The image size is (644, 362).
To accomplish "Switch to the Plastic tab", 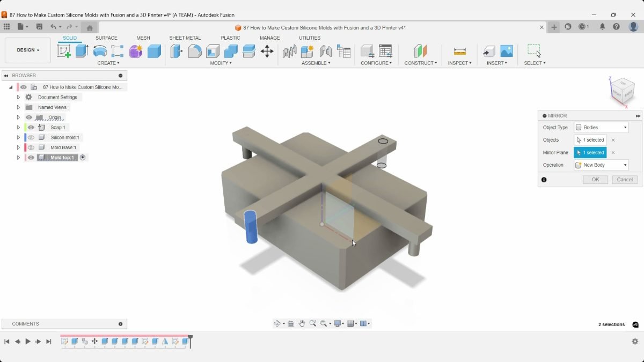I will click(230, 38).
